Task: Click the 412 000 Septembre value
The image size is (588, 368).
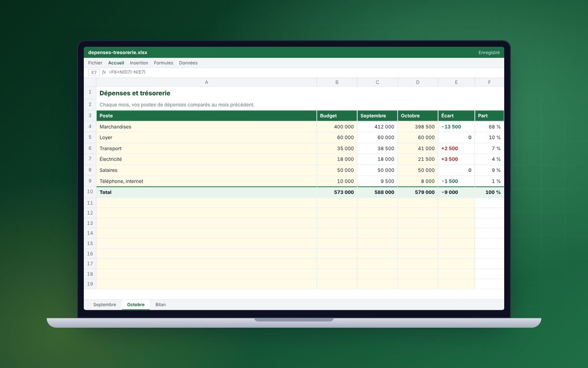Action: click(377, 127)
